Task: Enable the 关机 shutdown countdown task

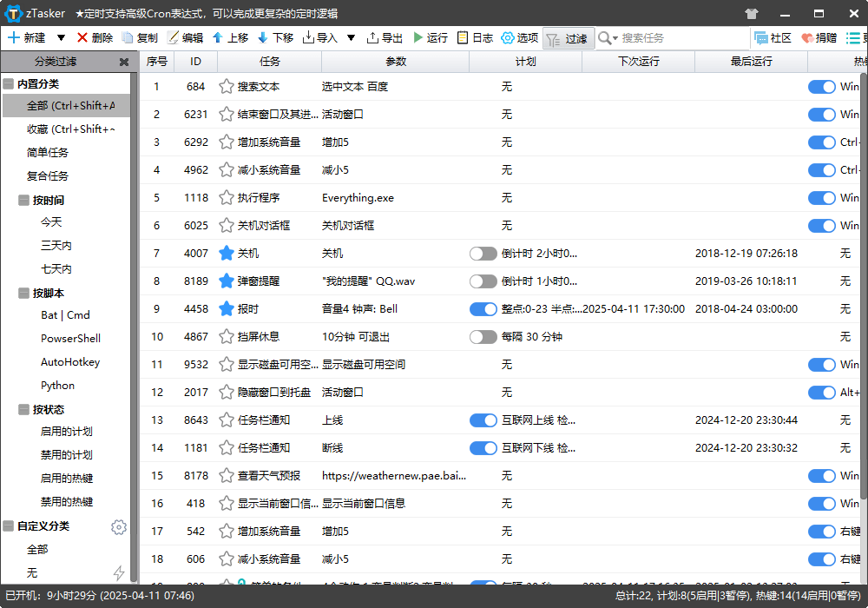Action: click(483, 253)
